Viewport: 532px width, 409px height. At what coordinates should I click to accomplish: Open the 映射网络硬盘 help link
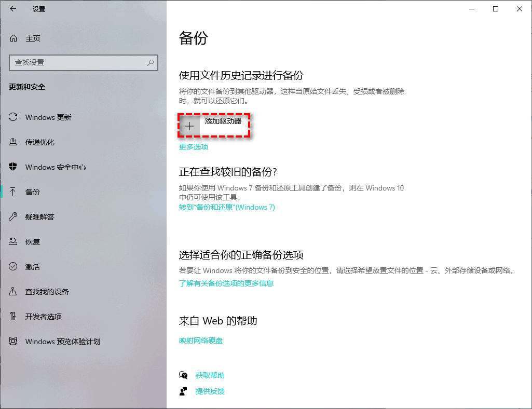[x=201, y=340]
